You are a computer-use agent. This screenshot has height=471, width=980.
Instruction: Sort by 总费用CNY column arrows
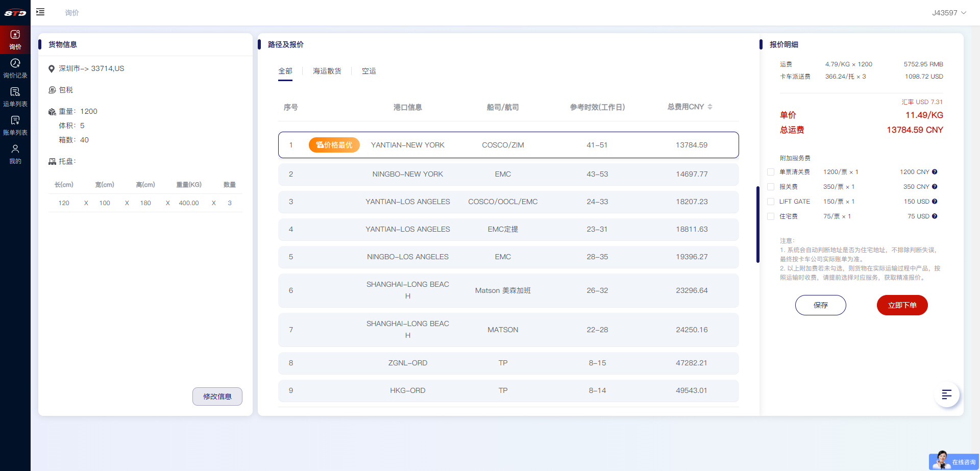tap(710, 107)
